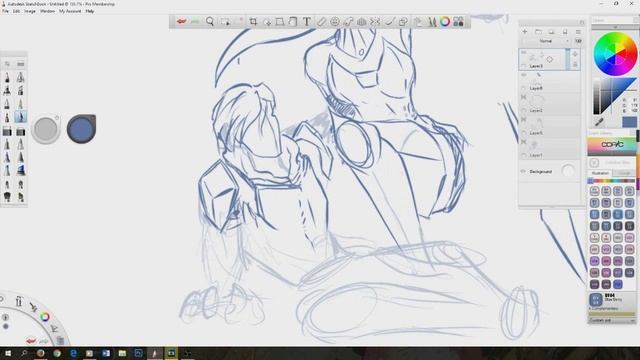Open the Perspective guides tool
This screenshot has width=640, height=360.
(x=362, y=22)
